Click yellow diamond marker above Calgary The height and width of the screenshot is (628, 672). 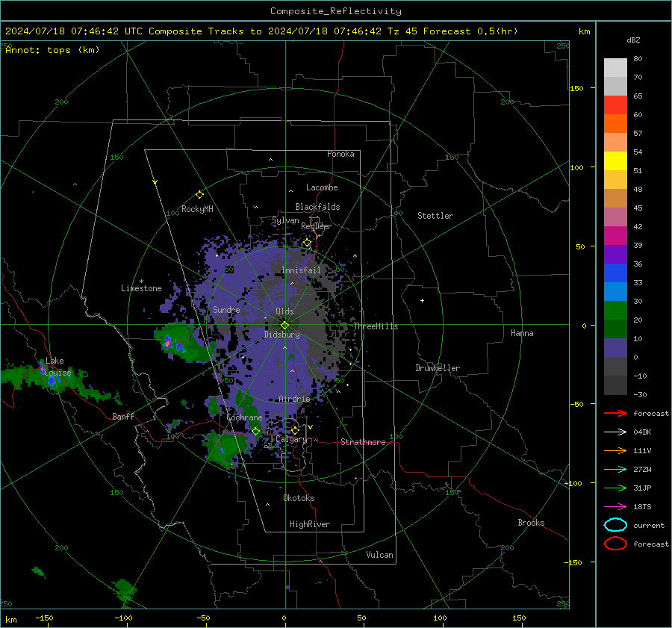point(295,430)
